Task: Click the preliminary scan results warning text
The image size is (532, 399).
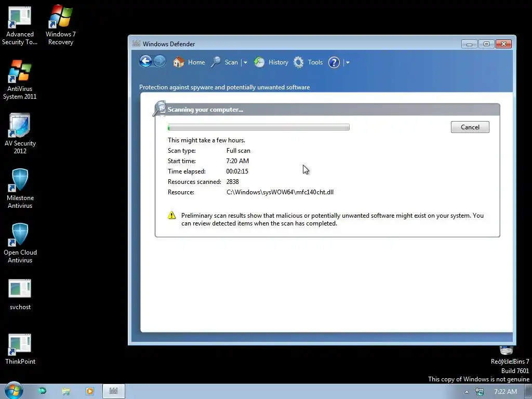Action: click(332, 219)
